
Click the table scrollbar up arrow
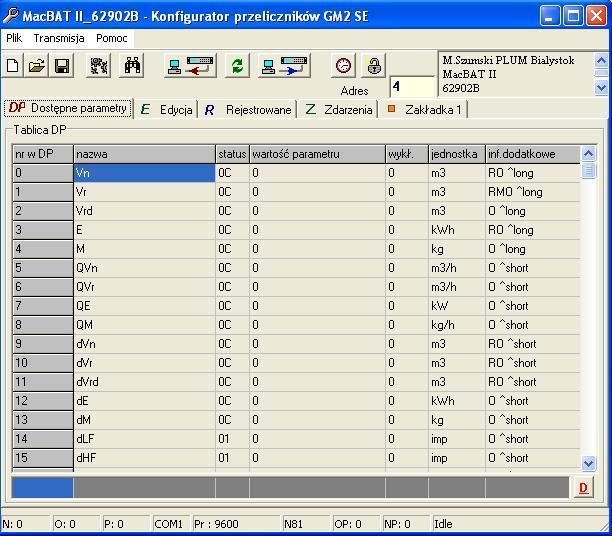588,154
